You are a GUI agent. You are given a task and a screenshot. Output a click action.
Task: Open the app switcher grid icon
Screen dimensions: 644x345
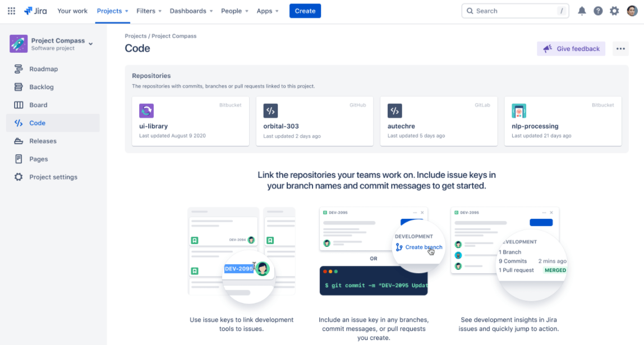pyautogui.click(x=11, y=11)
